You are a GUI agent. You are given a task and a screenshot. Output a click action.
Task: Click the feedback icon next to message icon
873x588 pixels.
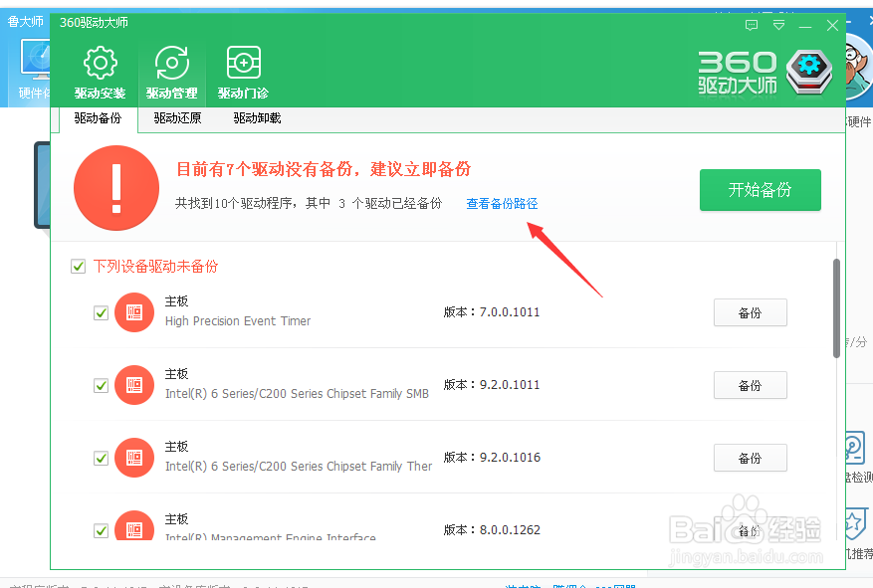[778, 26]
